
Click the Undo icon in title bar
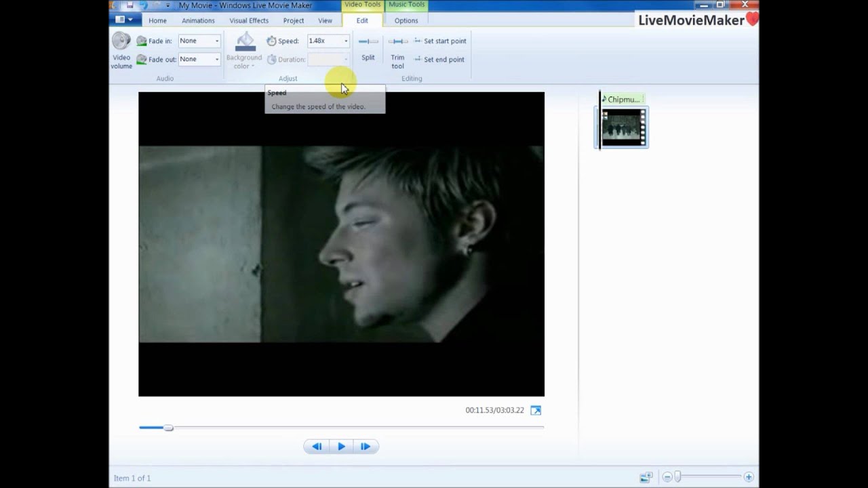pos(143,5)
